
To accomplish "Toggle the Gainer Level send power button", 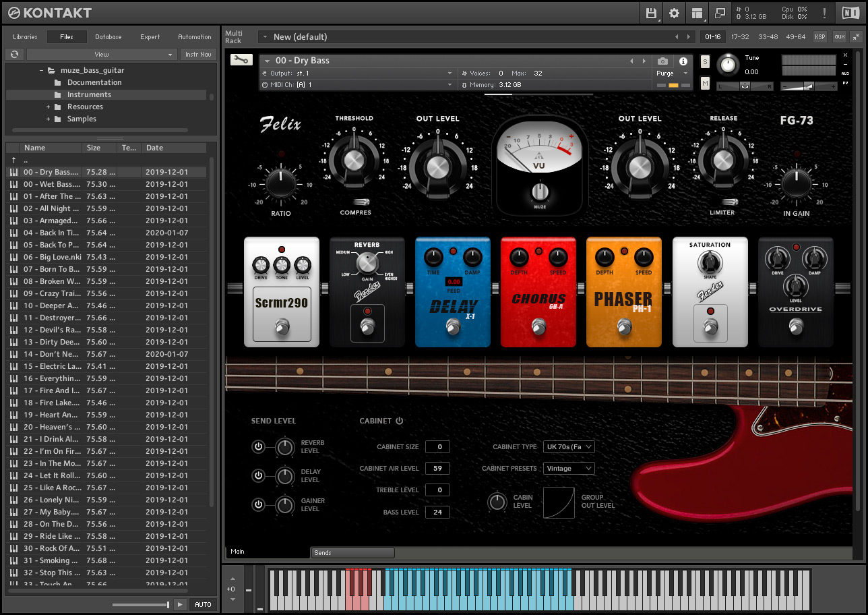I will click(259, 504).
